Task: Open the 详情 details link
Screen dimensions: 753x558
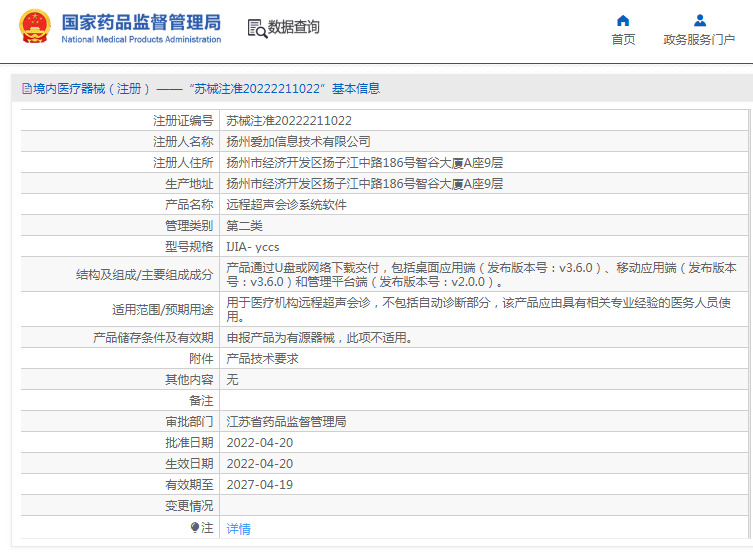Action: (x=239, y=529)
